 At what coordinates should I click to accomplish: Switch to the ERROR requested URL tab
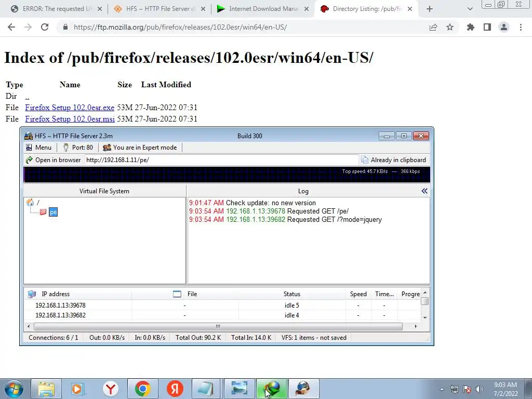(57, 9)
